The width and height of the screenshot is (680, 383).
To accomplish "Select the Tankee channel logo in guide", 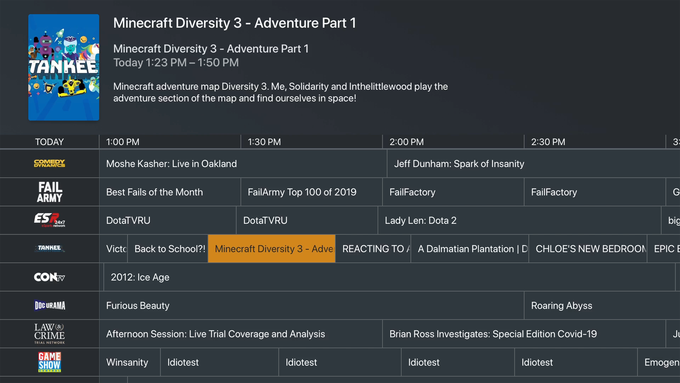I will pos(49,248).
